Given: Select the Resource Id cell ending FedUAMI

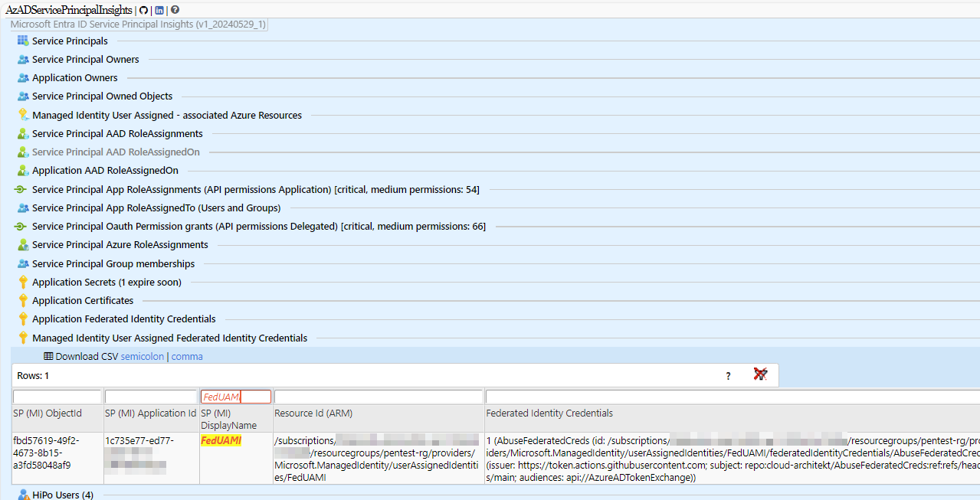Looking at the screenshot, I should [x=379, y=459].
